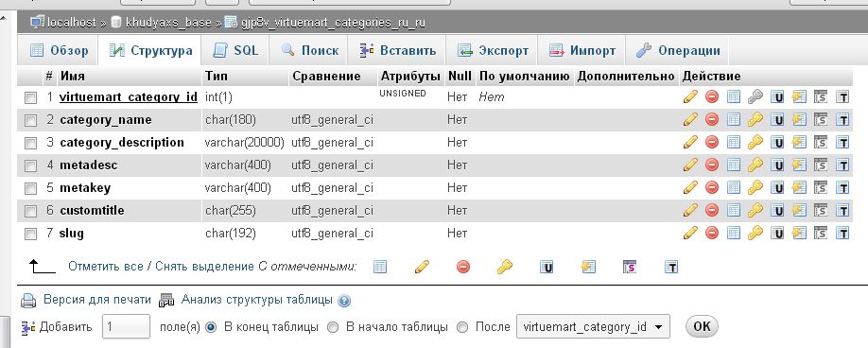This screenshot has width=868, height=348.
Task: Edit the metadesc column with pencil icon
Action: [689, 165]
